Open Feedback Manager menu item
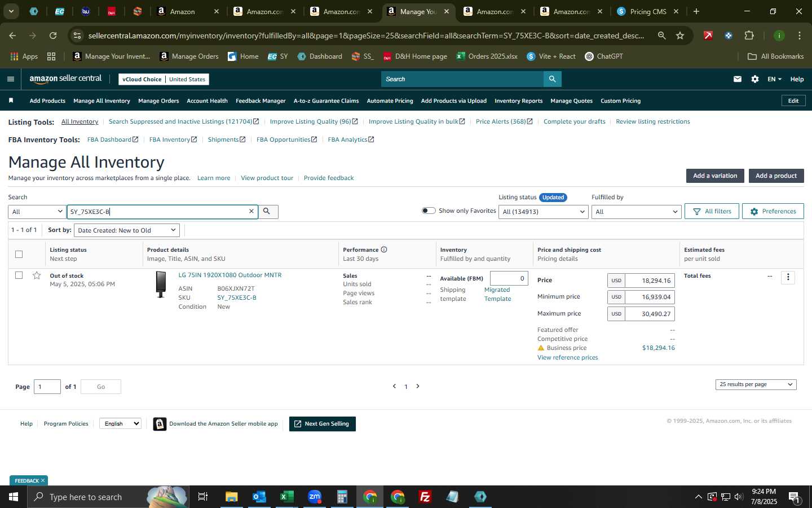The height and width of the screenshot is (508, 812). 261,100
